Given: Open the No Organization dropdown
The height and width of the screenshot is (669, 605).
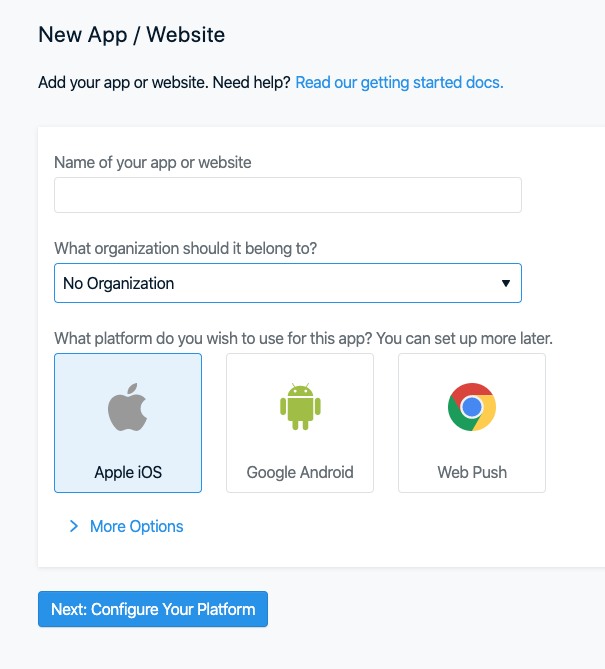Looking at the screenshot, I should (288, 283).
